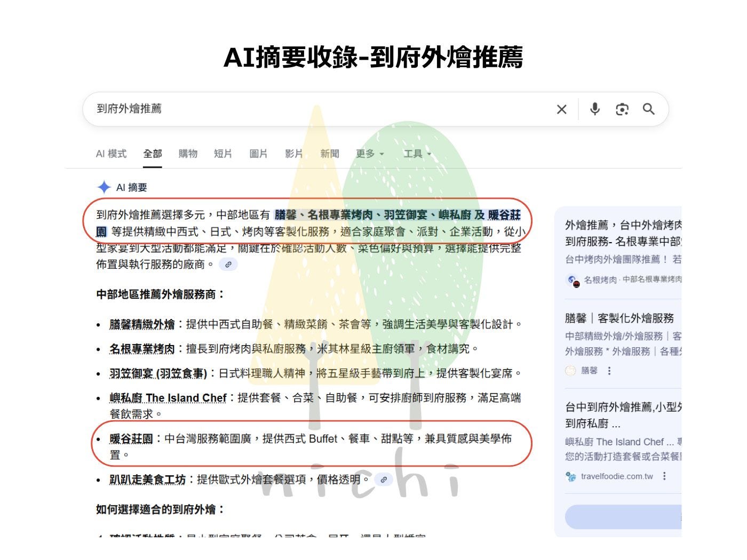The width and height of the screenshot is (747, 560).
Task: Click the text 提供歐式外燴套餐選項
Action: coord(251,480)
